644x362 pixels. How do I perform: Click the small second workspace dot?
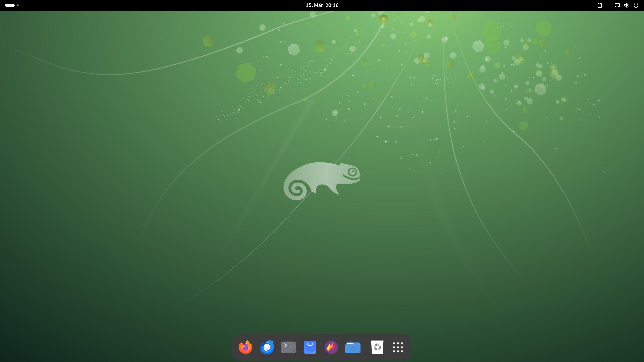(x=18, y=5)
